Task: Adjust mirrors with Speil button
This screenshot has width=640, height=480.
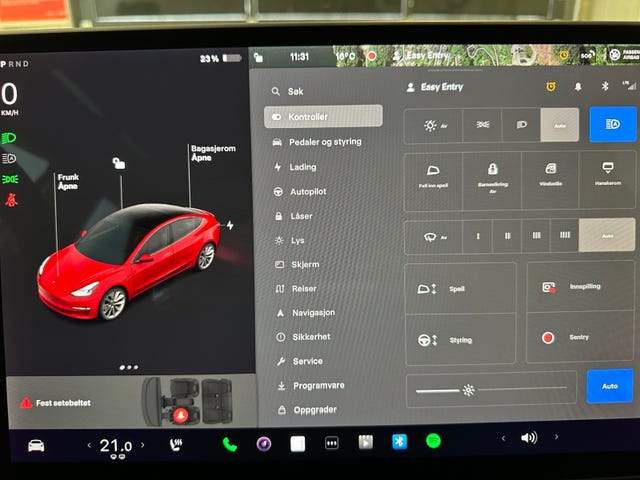Action: point(460,289)
